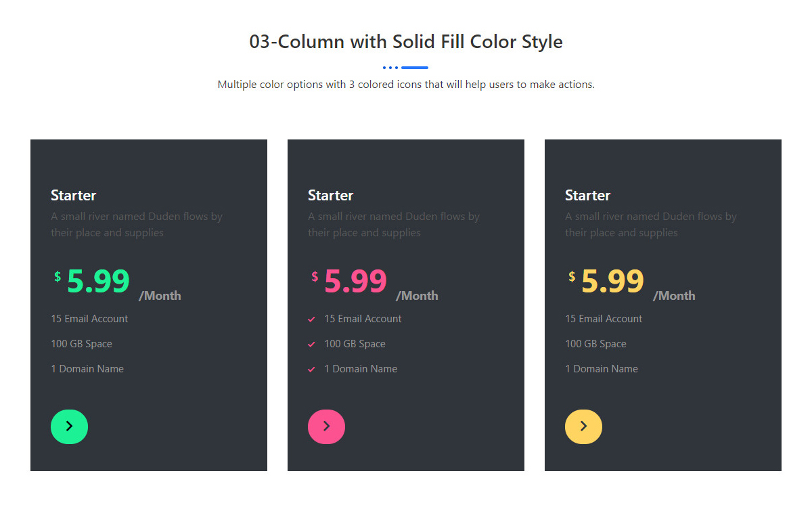Click the yellow arrow button
Viewport: 812px width, 505px height.
(583, 426)
